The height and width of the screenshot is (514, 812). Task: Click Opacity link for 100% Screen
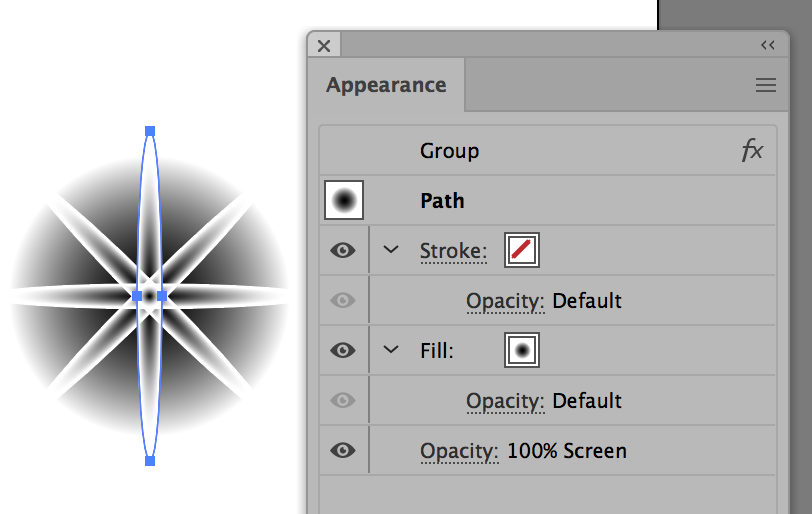[459, 451]
